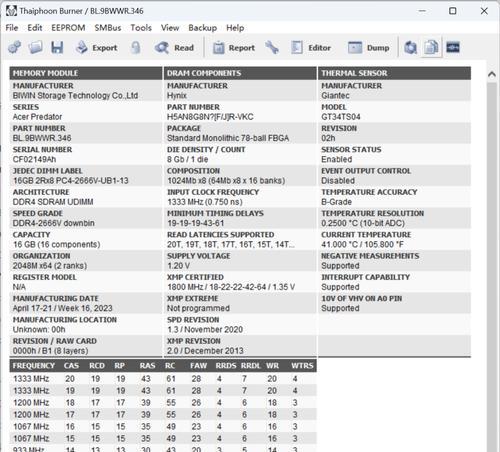Open the SMBus menu
The image size is (500, 452).
coord(108,28)
